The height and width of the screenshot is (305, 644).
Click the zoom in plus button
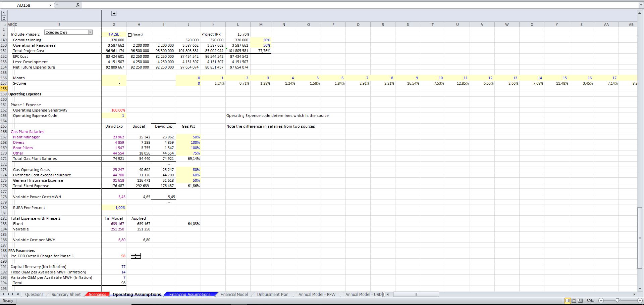click(x=640, y=301)
